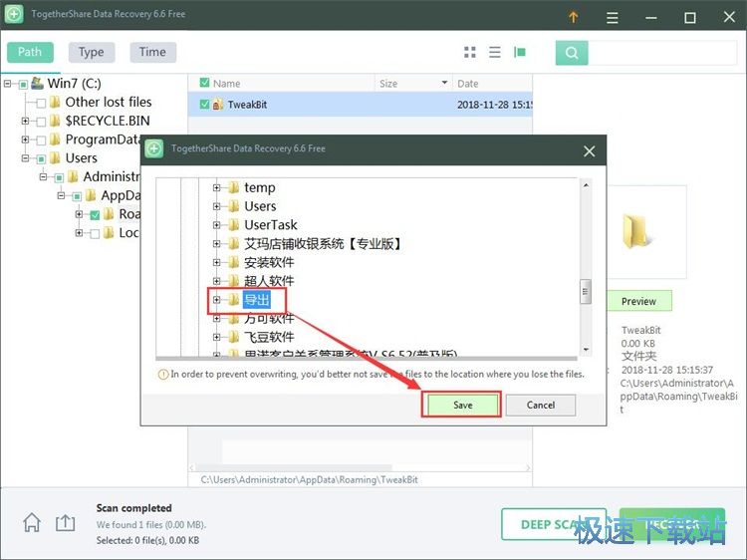Click the green search icon
This screenshot has width=747, height=560.
pyautogui.click(x=572, y=53)
